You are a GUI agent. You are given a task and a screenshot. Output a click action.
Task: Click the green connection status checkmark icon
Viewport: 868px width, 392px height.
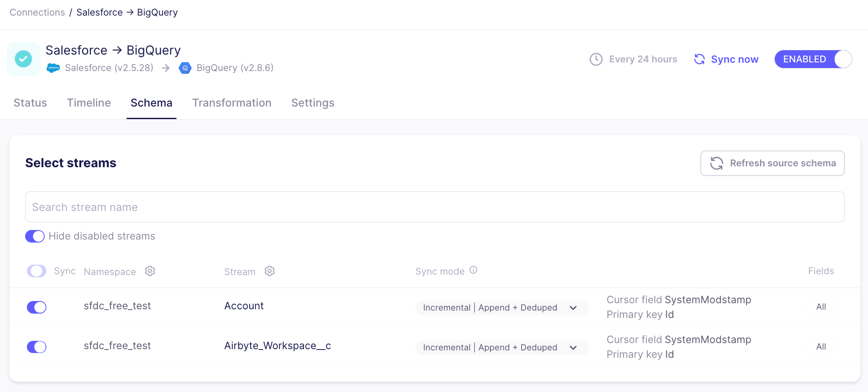(23, 59)
